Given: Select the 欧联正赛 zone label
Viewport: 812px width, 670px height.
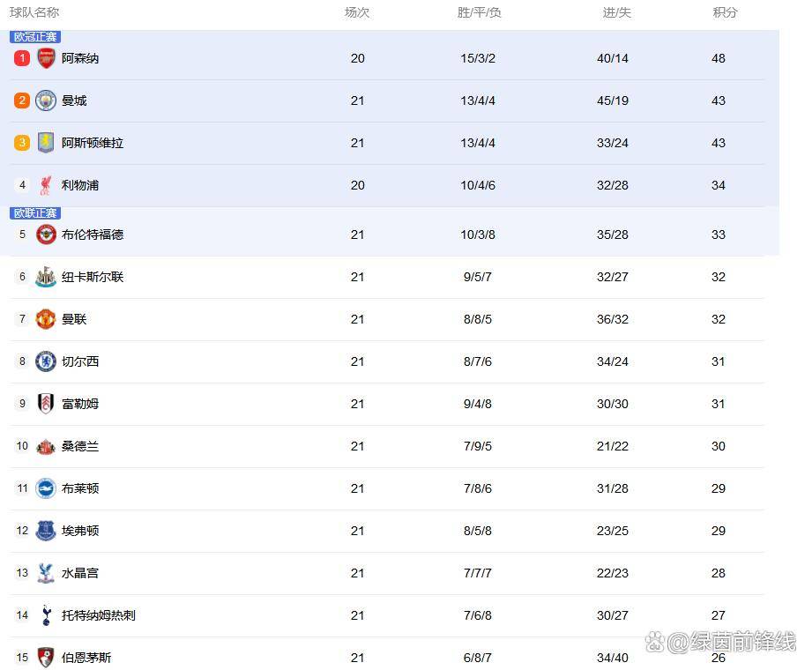Looking at the screenshot, I should click(x=35, y=213).
